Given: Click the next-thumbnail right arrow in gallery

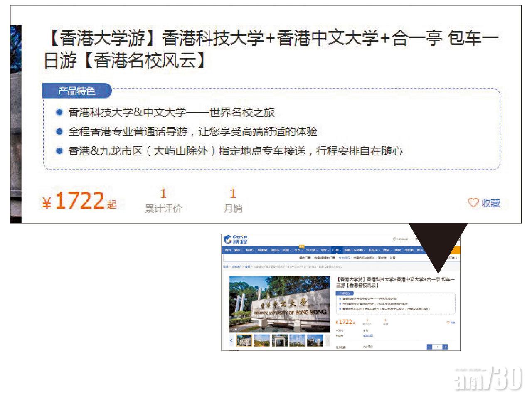Looking at the screenshot, I should (328, 341).
